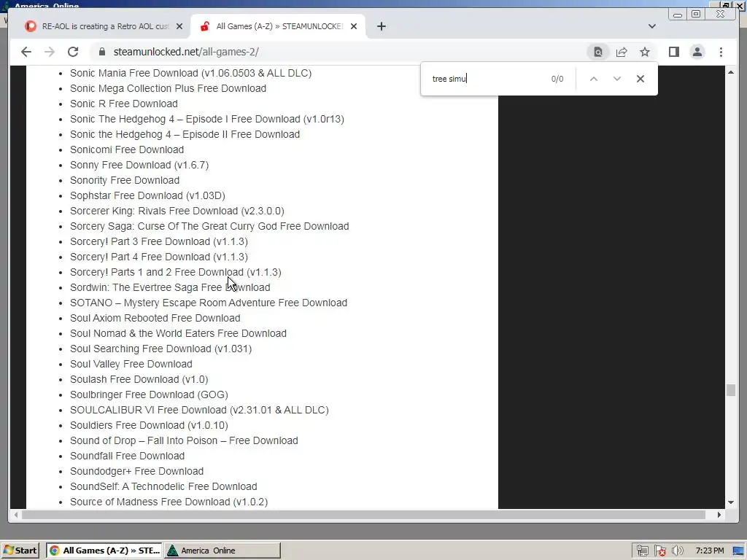Jump to previous find result
The width and height of the screenshot is (747, 560).
coord(594,79)
